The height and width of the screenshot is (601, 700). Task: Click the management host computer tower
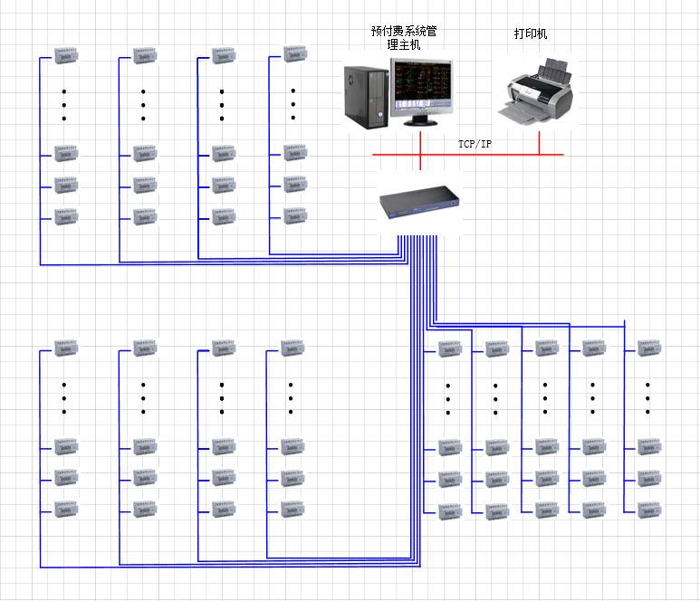[x=365, y=94]
